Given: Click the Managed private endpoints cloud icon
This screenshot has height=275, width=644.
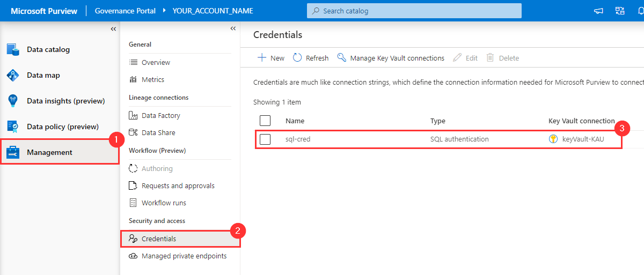Looking at the screenshot, I should click(x=133, y=256).
